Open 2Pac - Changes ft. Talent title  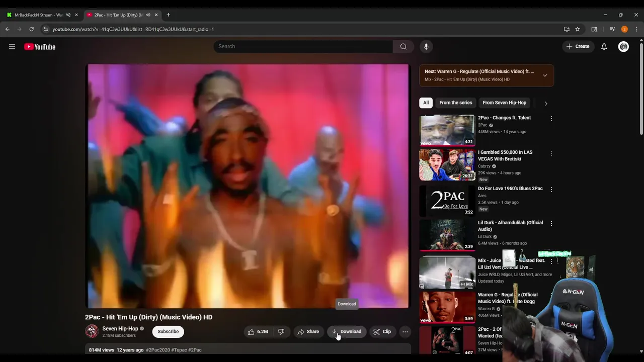click(504, 118)
